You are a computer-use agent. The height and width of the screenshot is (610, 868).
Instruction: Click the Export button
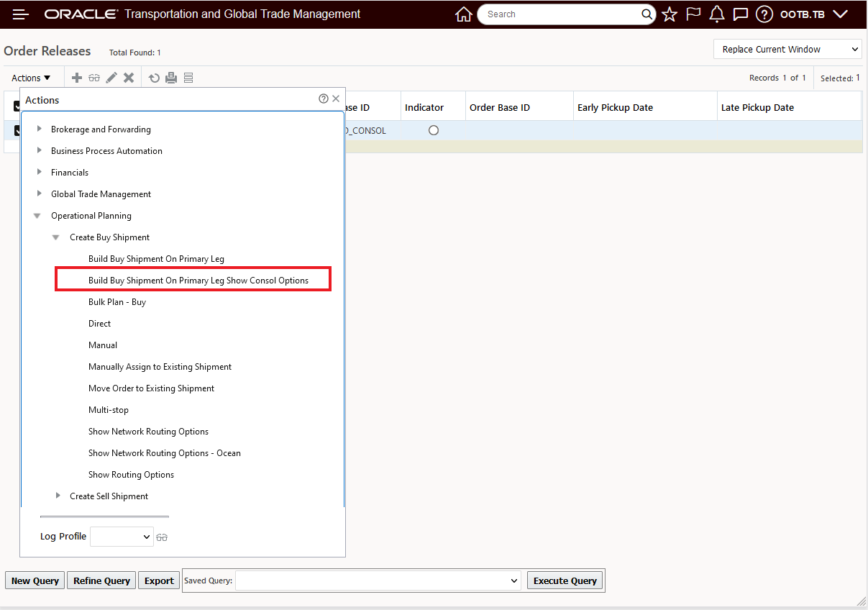pyautogui.click(x=159, y=581)
